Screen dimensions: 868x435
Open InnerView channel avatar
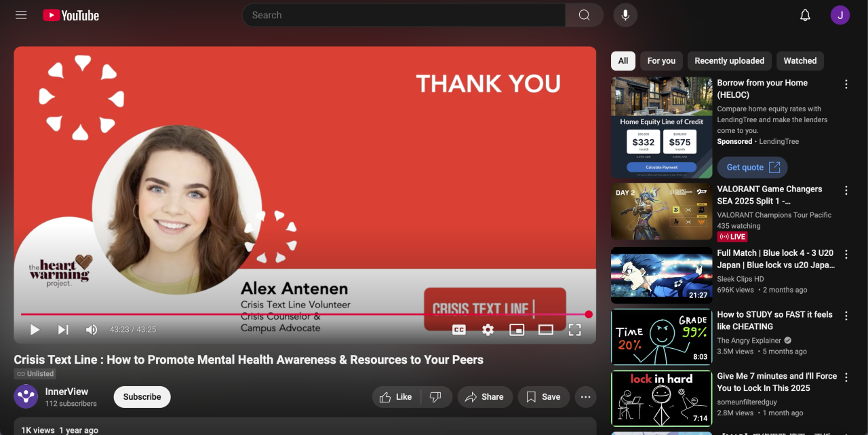[x=26, y=397]
